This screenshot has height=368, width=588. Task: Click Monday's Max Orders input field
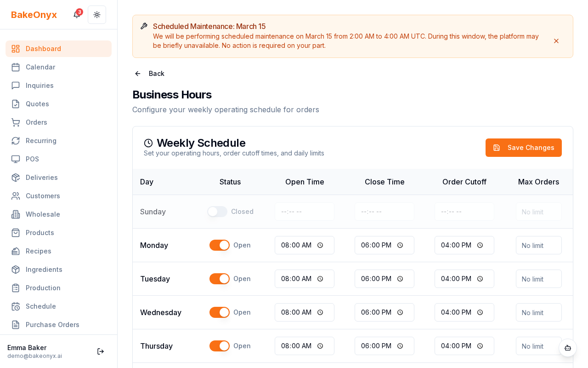coord(538,245)
